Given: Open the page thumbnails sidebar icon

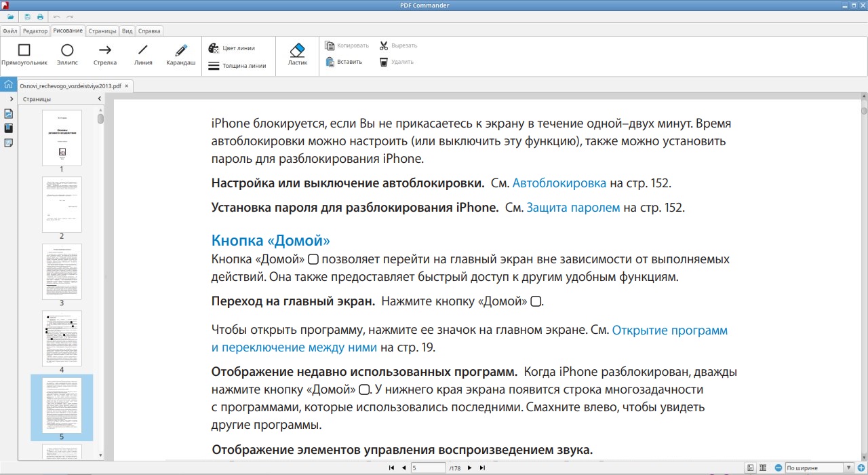Looking at the screenshot, I should tap(9, 113).
